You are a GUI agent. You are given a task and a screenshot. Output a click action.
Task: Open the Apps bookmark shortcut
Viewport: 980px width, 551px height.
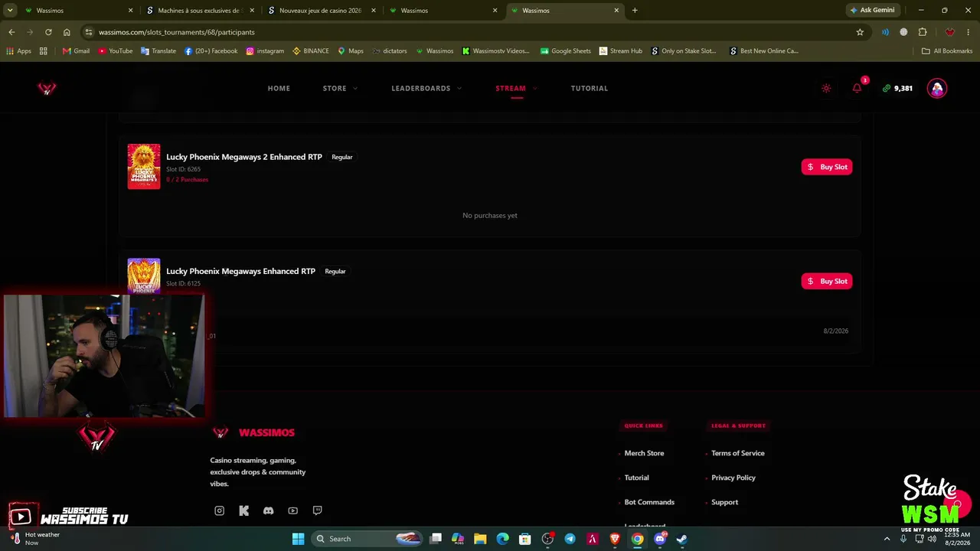click(18, 51)
